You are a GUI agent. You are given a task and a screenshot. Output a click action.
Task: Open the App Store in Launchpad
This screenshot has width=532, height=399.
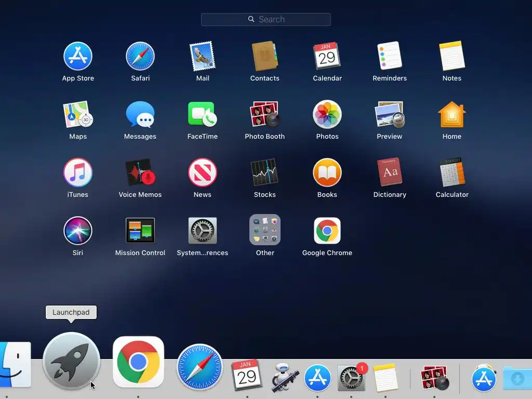(x=78, y=56)
